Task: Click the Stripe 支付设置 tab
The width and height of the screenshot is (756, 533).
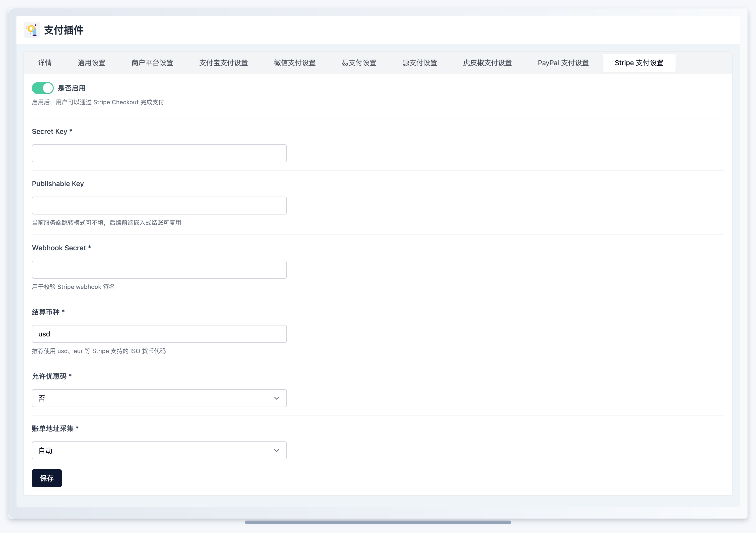Action: (x=639, y=63)
